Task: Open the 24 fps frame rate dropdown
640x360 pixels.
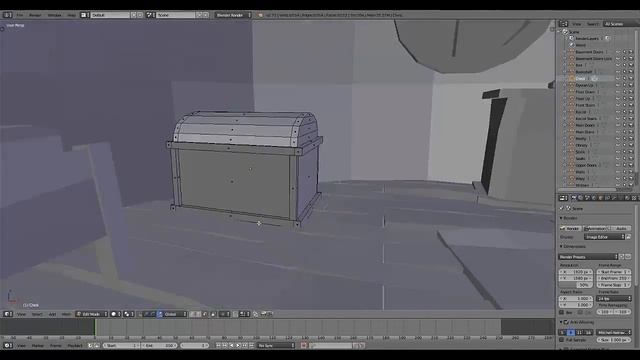Action: pyautogui.click(x=614, y=299)
